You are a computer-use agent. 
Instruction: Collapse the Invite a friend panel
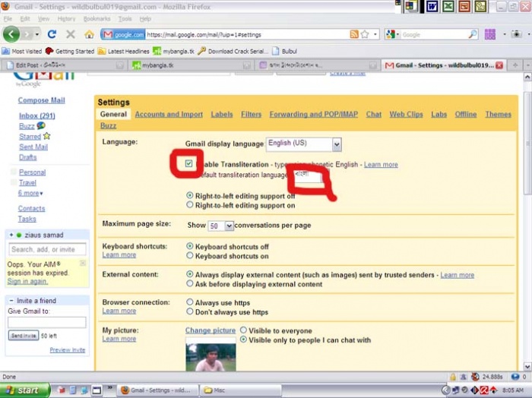tap(11, 301)
